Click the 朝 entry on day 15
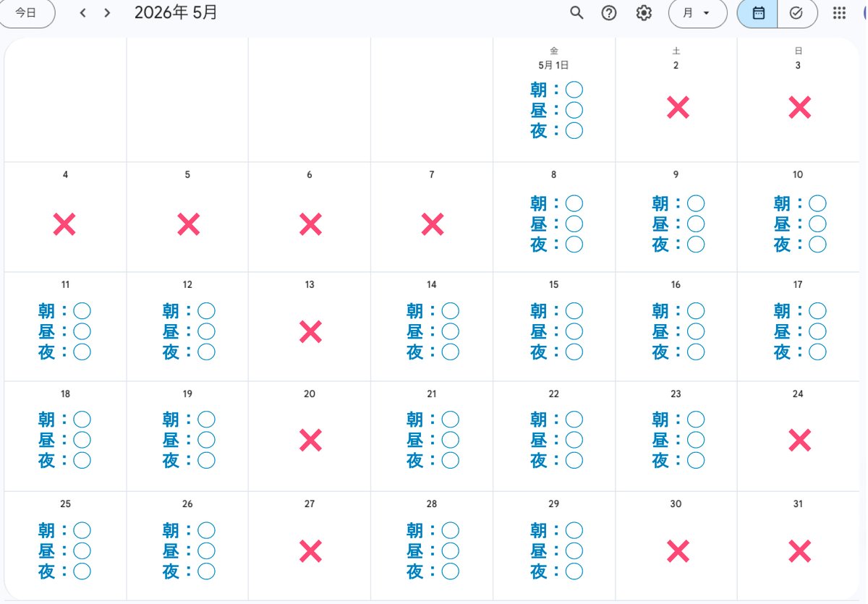This screenshot has width=868, height=604. pos(556,311)
